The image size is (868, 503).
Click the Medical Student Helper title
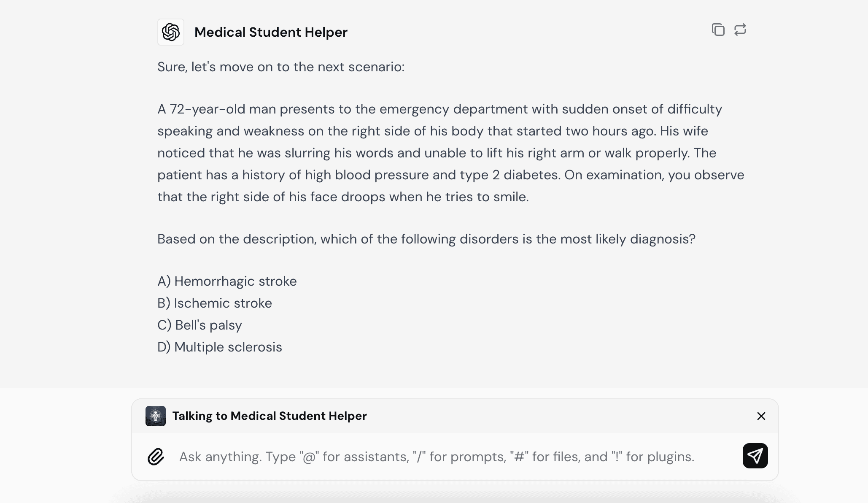(x=271, y=32)
